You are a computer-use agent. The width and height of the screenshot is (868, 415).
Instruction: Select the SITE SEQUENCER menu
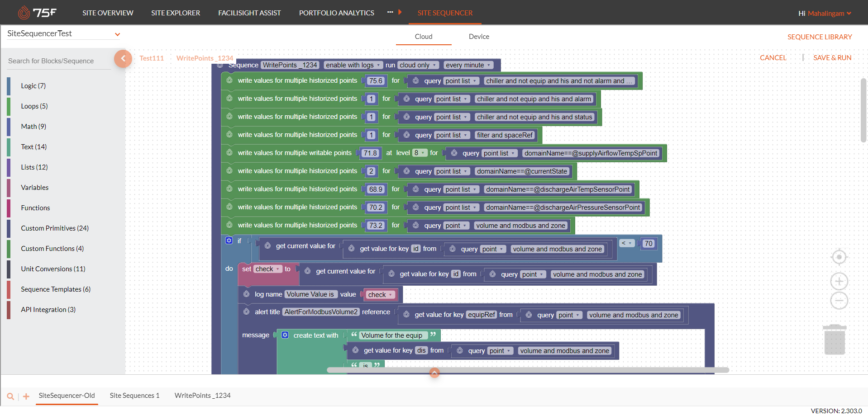click(445, 13)
